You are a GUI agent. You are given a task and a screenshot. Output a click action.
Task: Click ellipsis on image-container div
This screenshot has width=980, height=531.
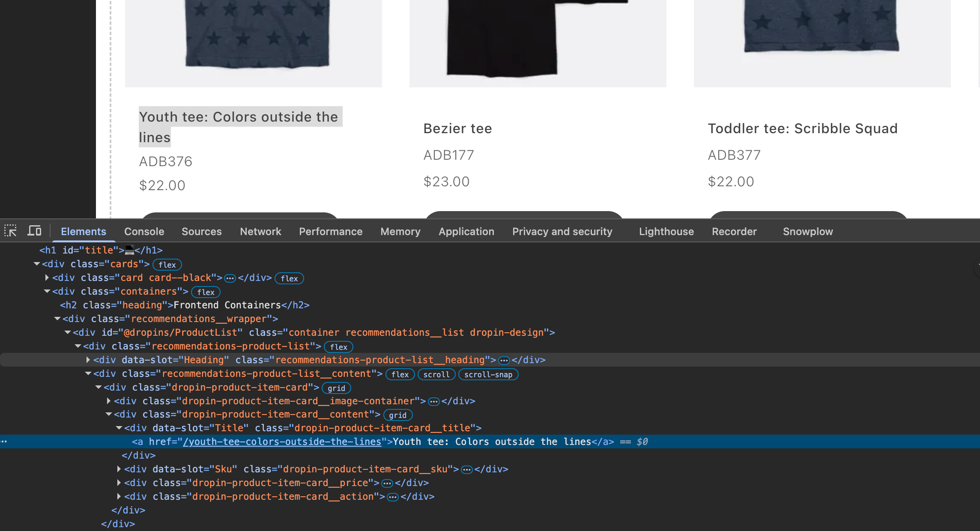(433, 402)
